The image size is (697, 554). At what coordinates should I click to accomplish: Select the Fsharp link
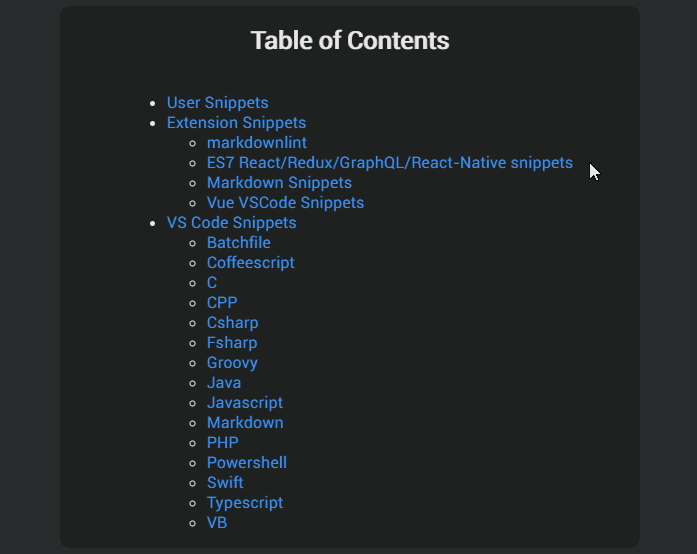coord(232,343)
